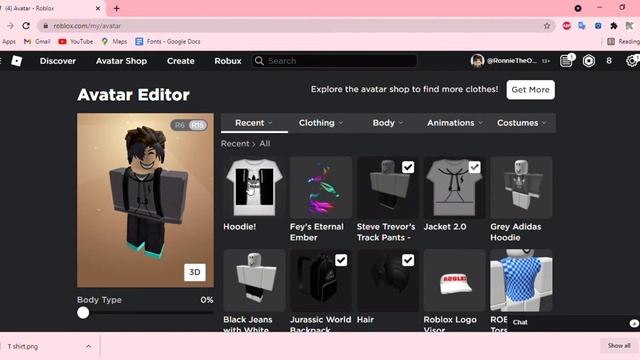Click the Get More button
The width and height of the screenshot is (640, 360).
point(530,90)
